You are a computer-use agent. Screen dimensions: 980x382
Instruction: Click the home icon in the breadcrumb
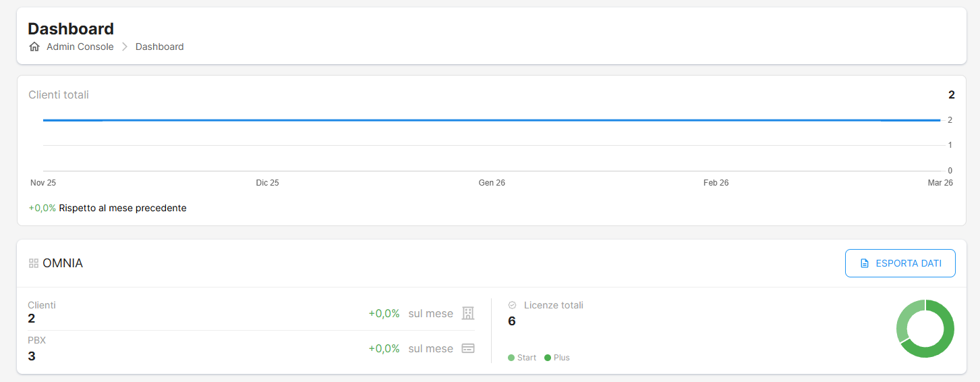tap(34, 47)
